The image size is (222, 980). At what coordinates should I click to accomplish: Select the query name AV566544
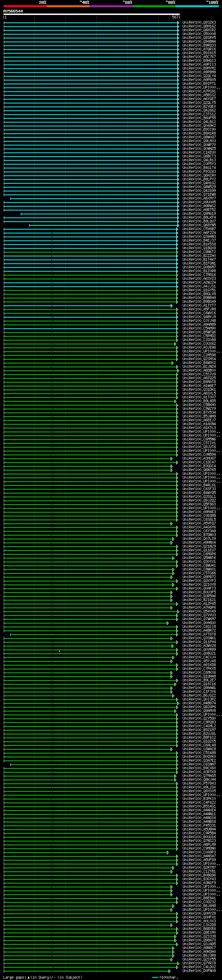[x=13, y=11]
